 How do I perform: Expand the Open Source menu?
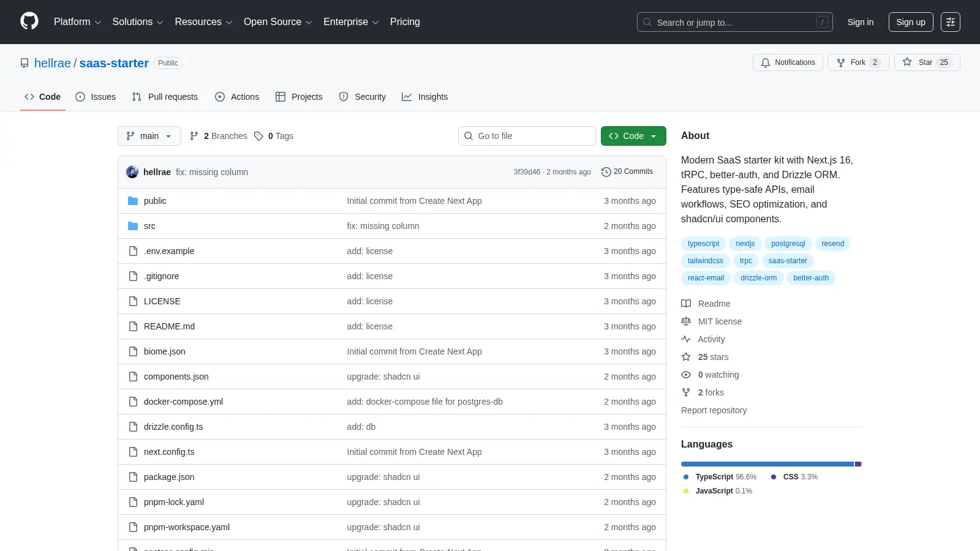278,22
